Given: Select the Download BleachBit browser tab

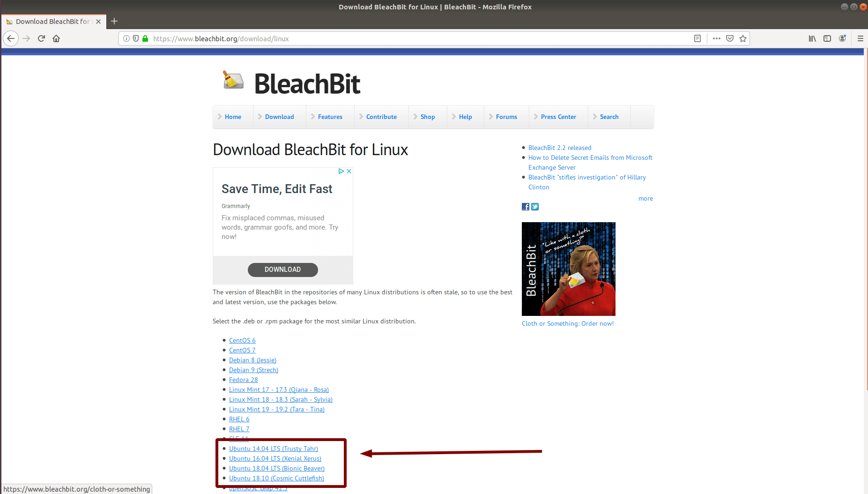Looking at the screenshot, I should pos(53,22).
